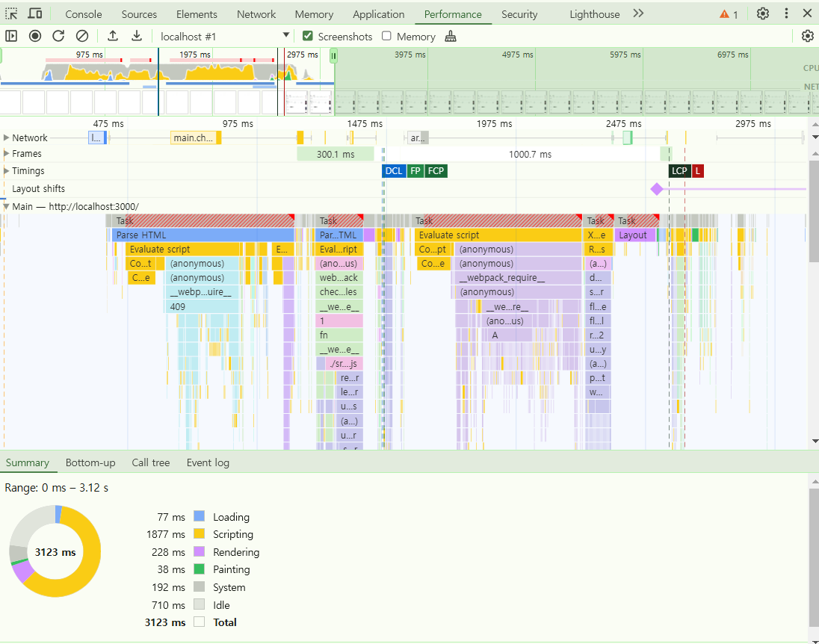Image resolution: width=819 pixels, height=644 pixels.
Task: Switch to the Console tab
Action: point(84,14)
